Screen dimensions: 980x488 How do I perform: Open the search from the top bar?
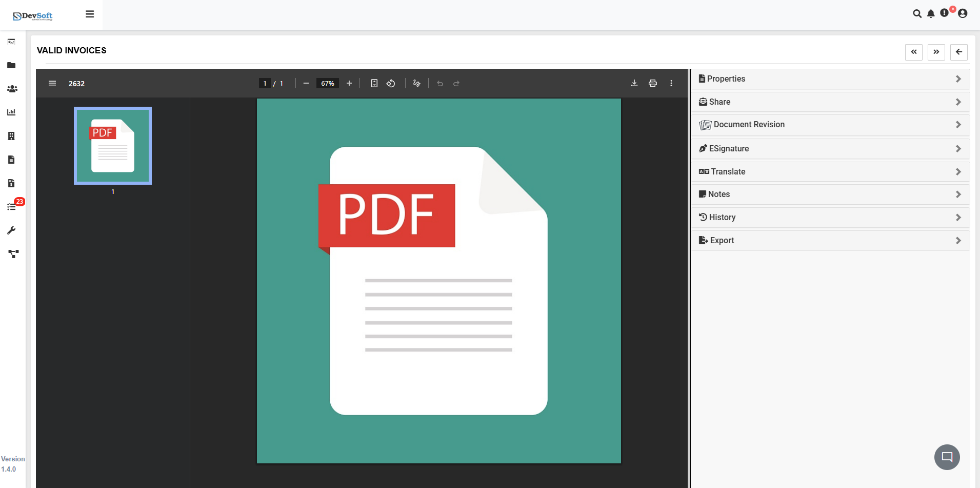(917, 14)
